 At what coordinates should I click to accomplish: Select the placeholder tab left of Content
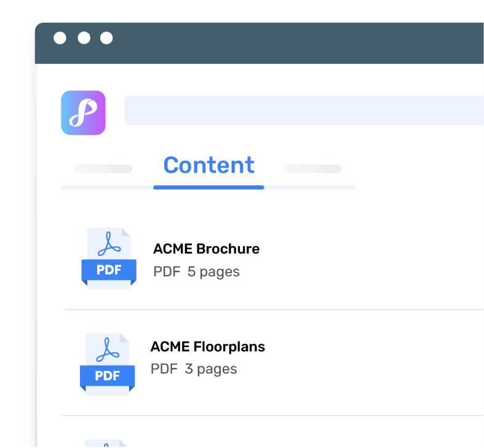(103, 169)
